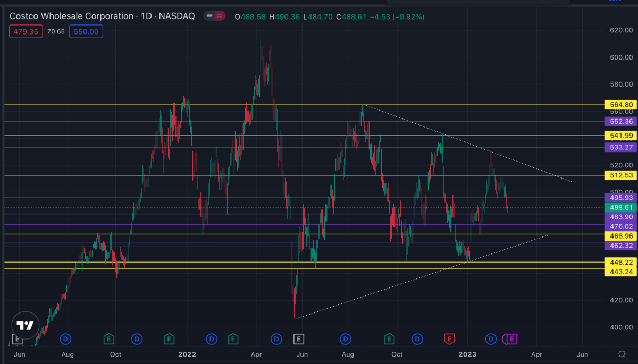This screenshot has width=638, height=364.
Task: Click the low value L484.70
Action: (317, 17)
